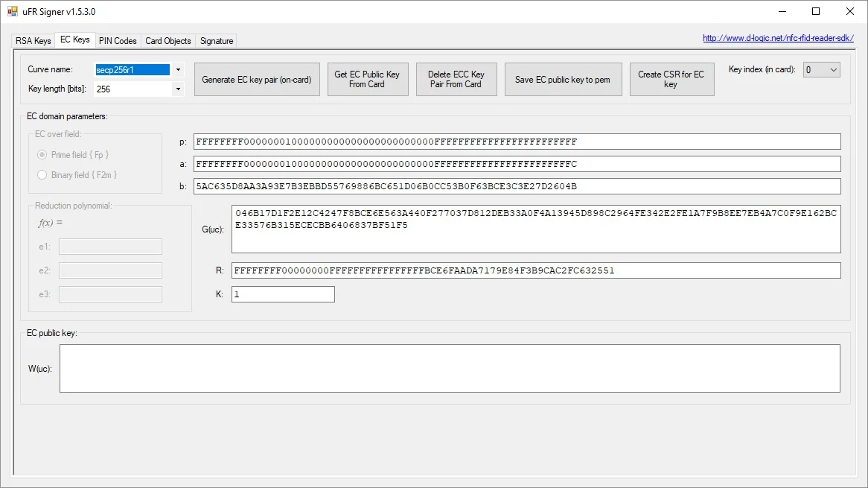
Task: Expand the Curve name dropdown arrow
Action: click(178, 70)
